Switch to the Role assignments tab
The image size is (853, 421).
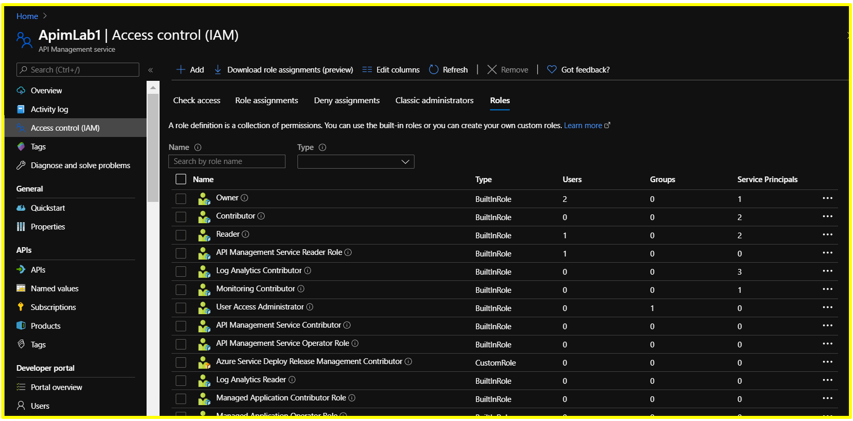pos(267,101)
